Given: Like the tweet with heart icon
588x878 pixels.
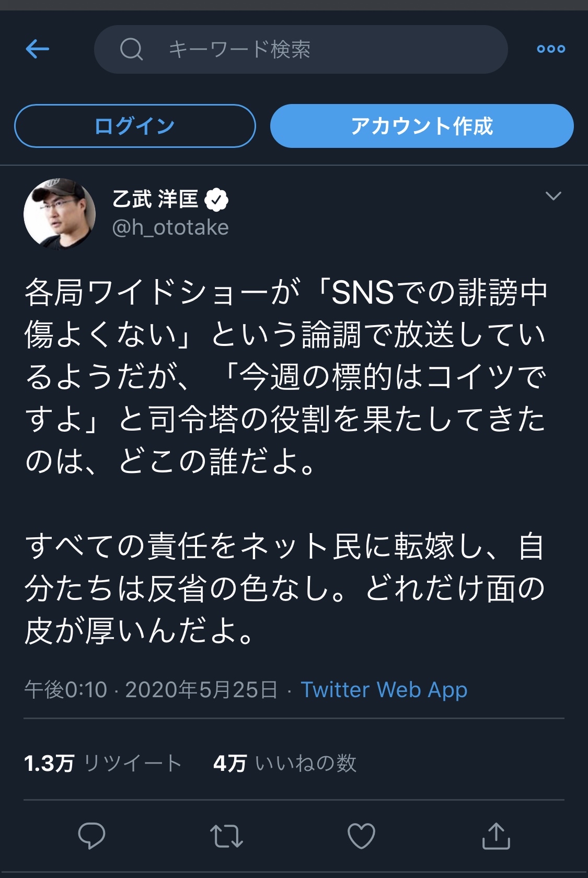Looking at the screenshot, I should [361, 835].
